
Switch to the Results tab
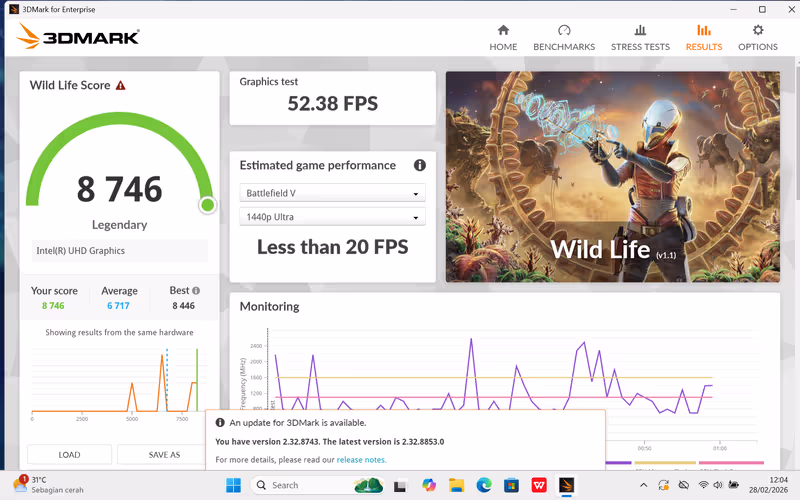point(703,38)
